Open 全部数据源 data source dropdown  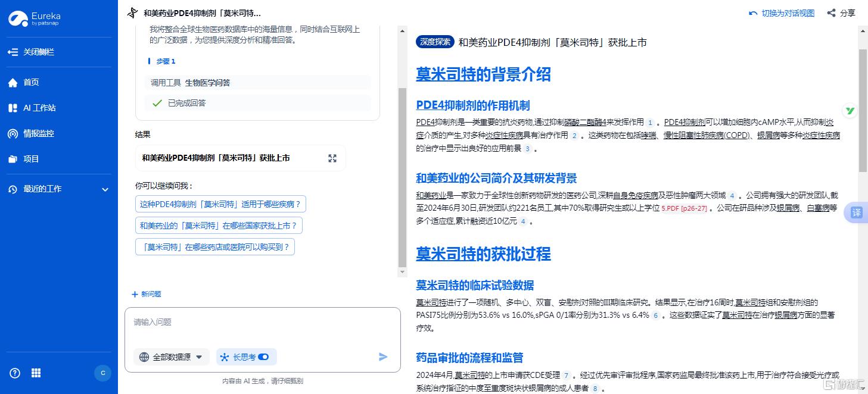(172, 357)
